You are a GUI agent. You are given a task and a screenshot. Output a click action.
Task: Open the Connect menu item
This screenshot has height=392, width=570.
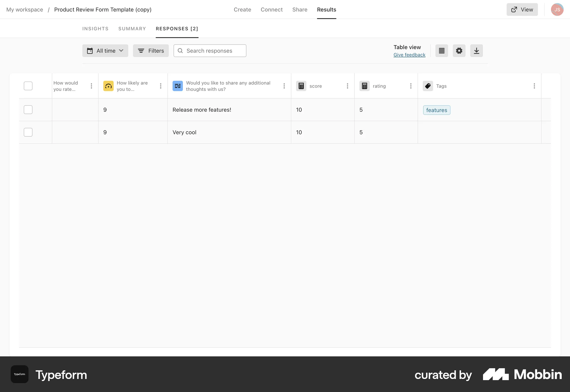click(x=272, y=10)
